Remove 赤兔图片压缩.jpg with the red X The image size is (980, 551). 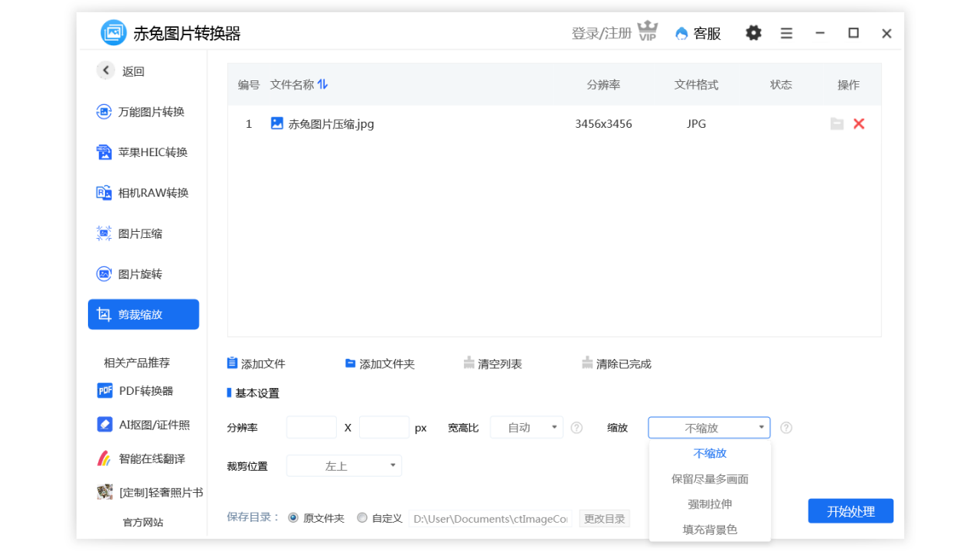tap(858, 123)
